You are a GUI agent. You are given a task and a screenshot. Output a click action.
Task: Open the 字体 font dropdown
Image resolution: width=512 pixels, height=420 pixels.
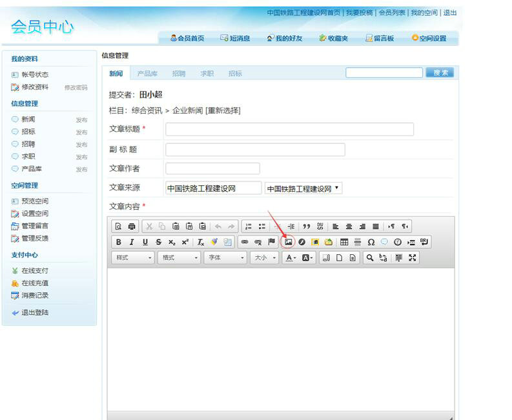coord(225,257)
